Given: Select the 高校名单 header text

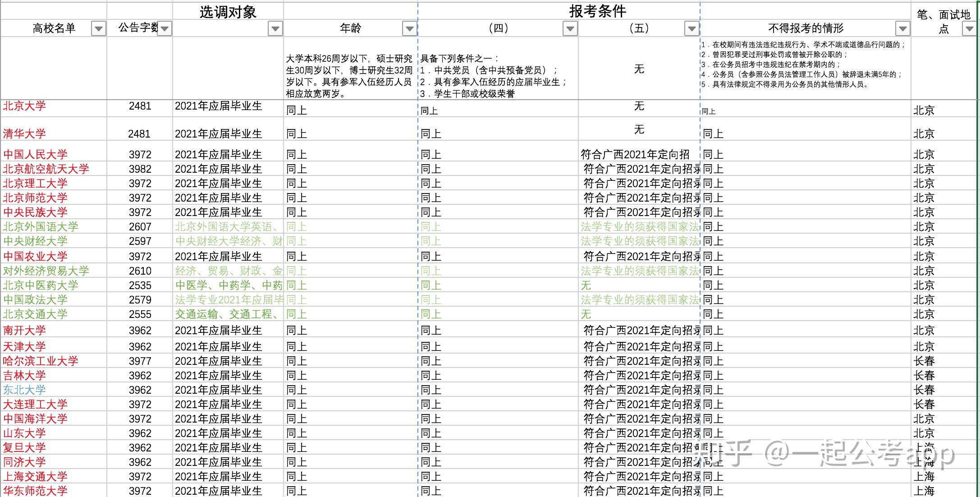Looking at the screenshot, I should pyautogui.click(x=54, y=28).
